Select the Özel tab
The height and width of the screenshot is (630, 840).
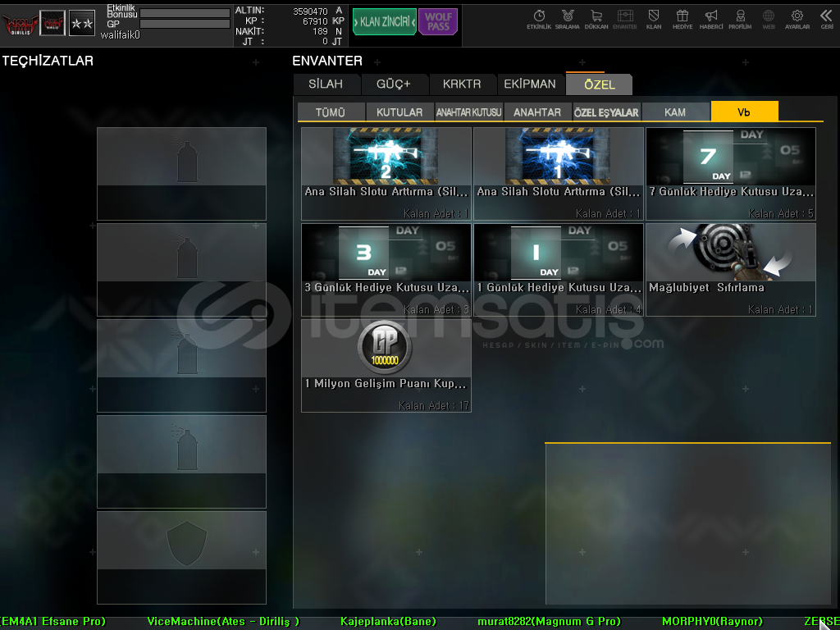tap(600, 84)
